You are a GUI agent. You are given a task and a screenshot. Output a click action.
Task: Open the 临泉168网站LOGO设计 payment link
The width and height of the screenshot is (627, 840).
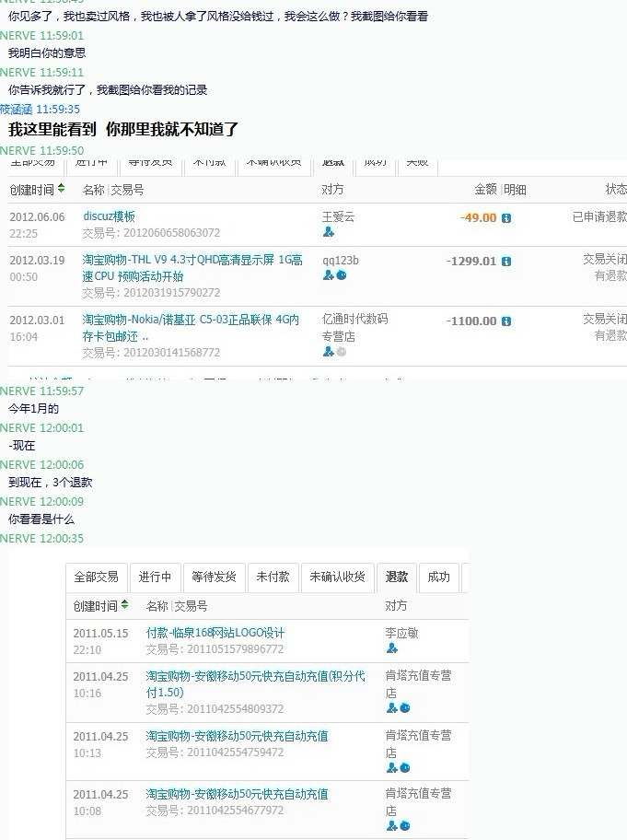point(215,633)
